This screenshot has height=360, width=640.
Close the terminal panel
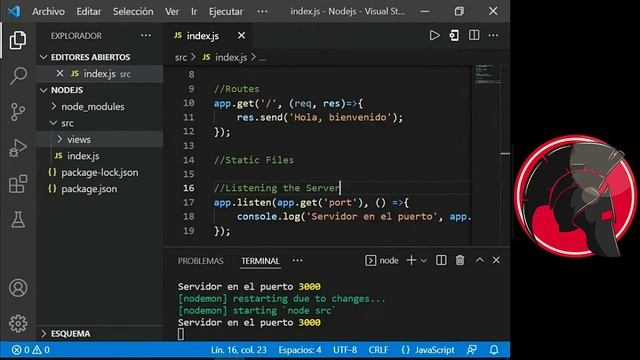pyautogui.click(x=496, y=260)
